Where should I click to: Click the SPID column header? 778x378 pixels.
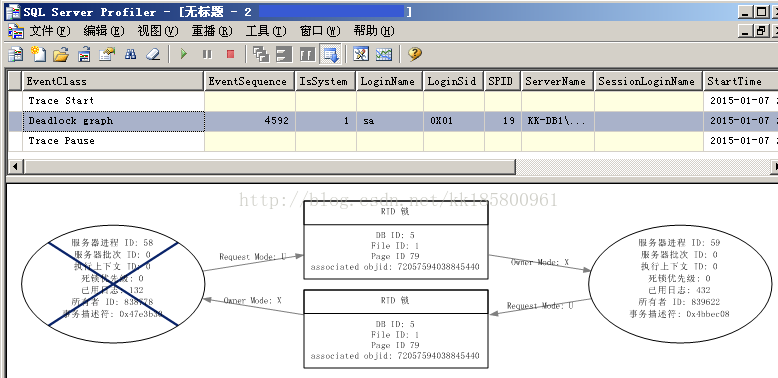tap(503, 81)
